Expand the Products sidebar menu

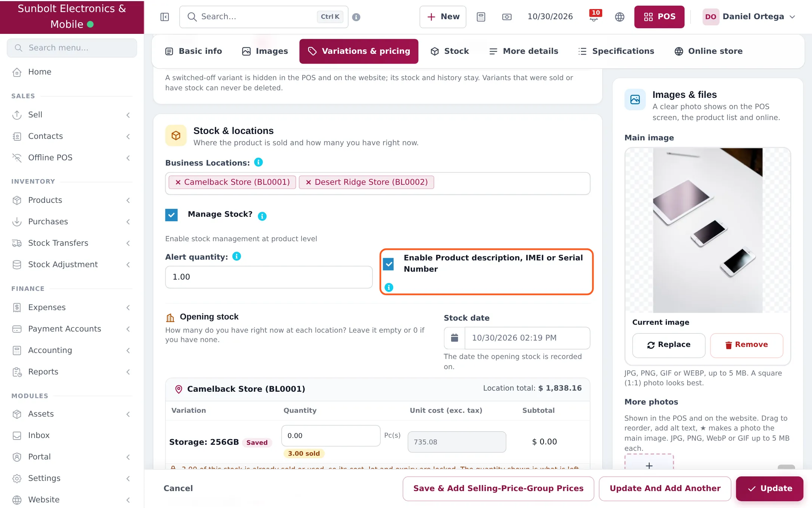[72, 200]
